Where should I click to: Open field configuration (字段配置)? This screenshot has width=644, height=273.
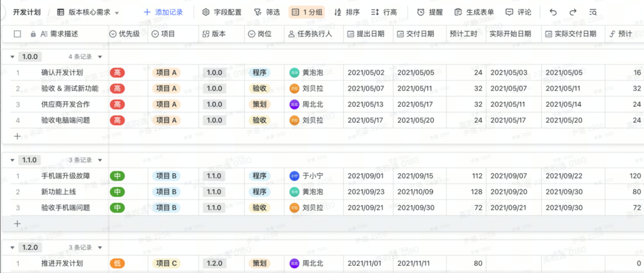(x=222, y=12)
